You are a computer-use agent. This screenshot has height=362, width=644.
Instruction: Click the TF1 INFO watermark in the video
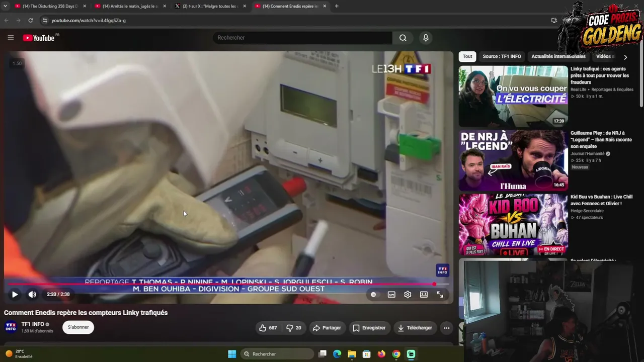pos(443,270)
